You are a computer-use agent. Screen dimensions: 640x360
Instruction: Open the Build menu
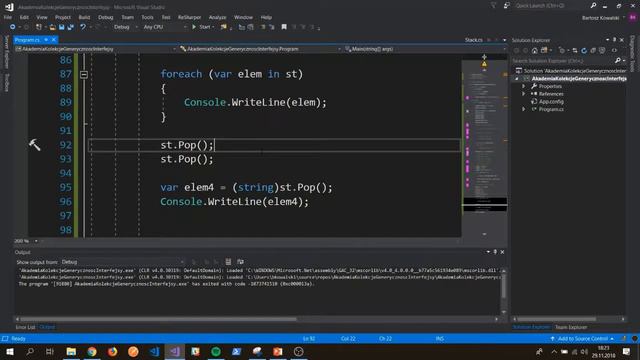click(x=84, y=17)
